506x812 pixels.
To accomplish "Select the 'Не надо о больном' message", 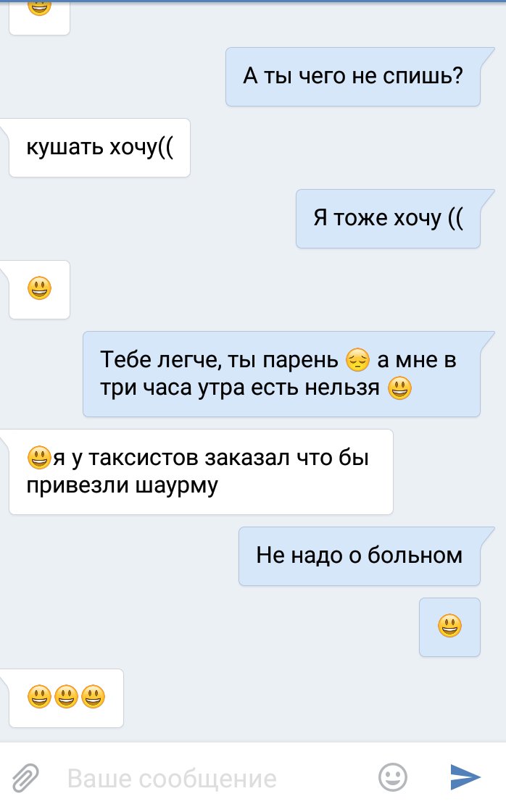I will (360, 556).
